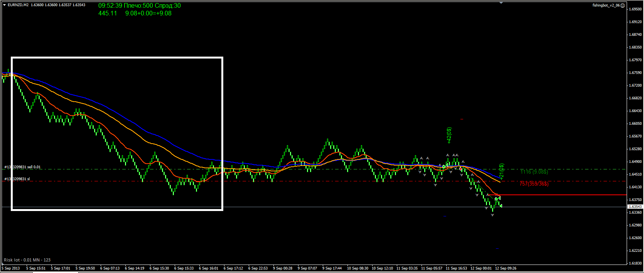Click the fishingbot_v2_06 expert advisor label
The height and width of the screenshot is (273, 644).
point(606,5)
